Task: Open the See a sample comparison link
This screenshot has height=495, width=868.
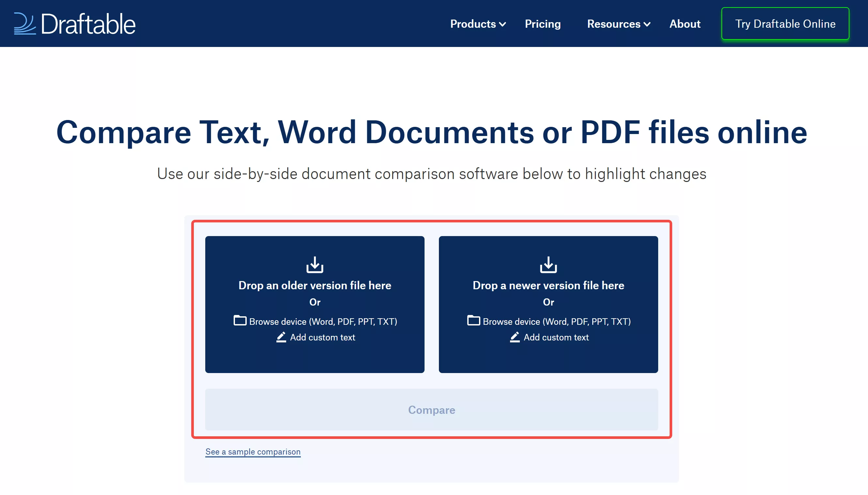Action: click(x=253, y=452)
